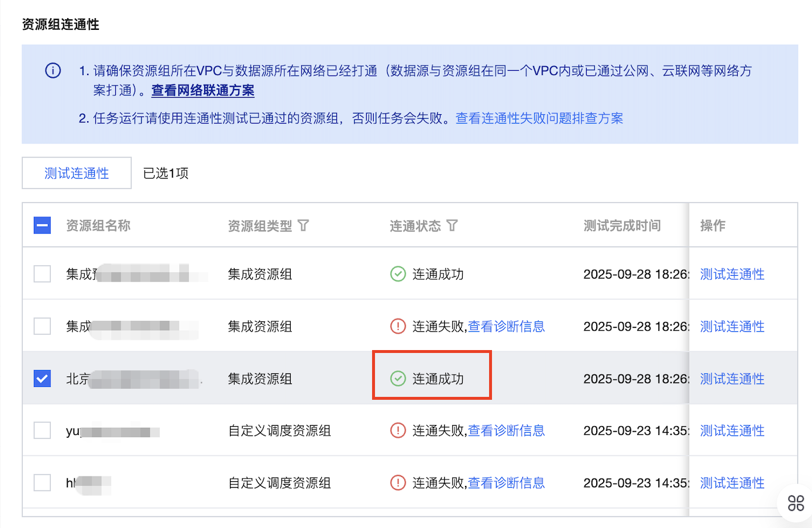Open the 查看网络联通方案 link

coord(203,91)
